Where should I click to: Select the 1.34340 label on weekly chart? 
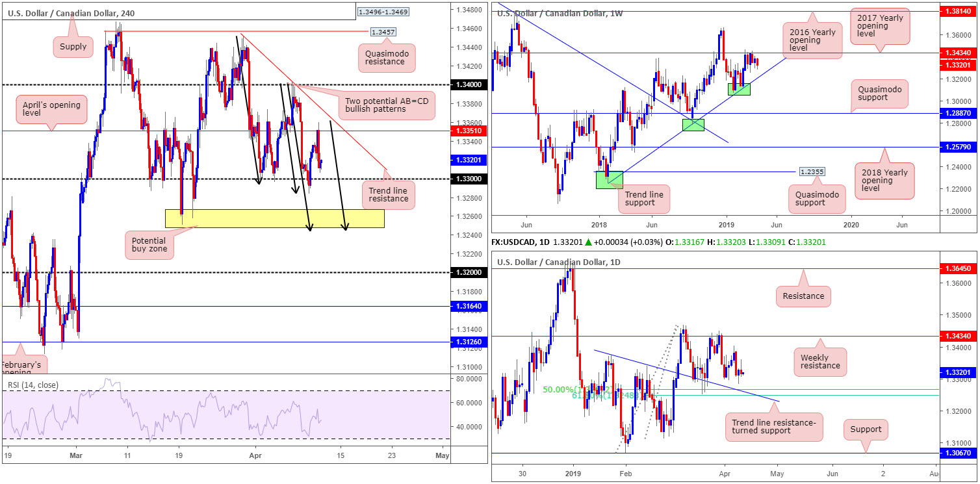tap(958, 53)
